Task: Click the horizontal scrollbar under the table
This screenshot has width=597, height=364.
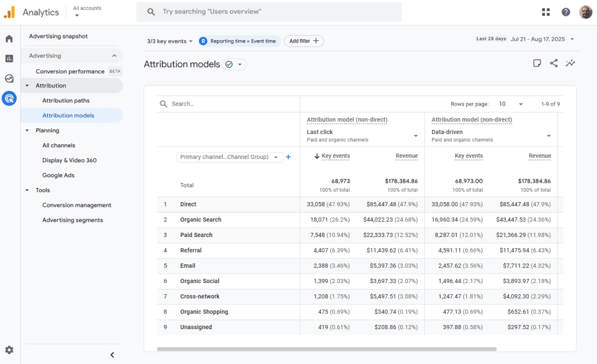Action: 326,349
